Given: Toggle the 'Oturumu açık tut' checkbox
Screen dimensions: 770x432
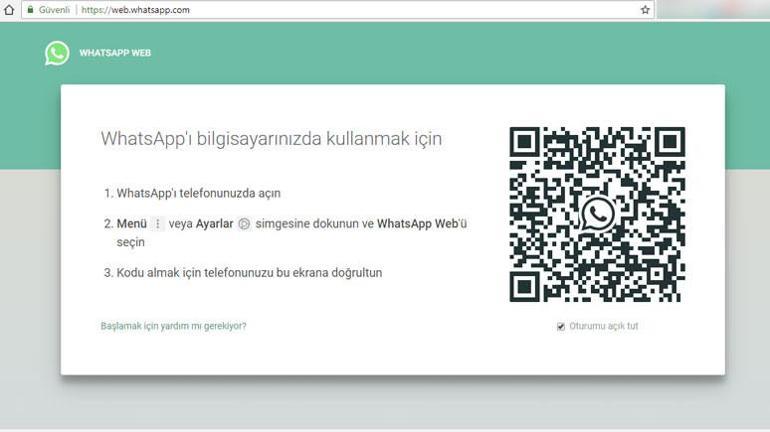Looking at the screenshot, I should pos(561,326).
